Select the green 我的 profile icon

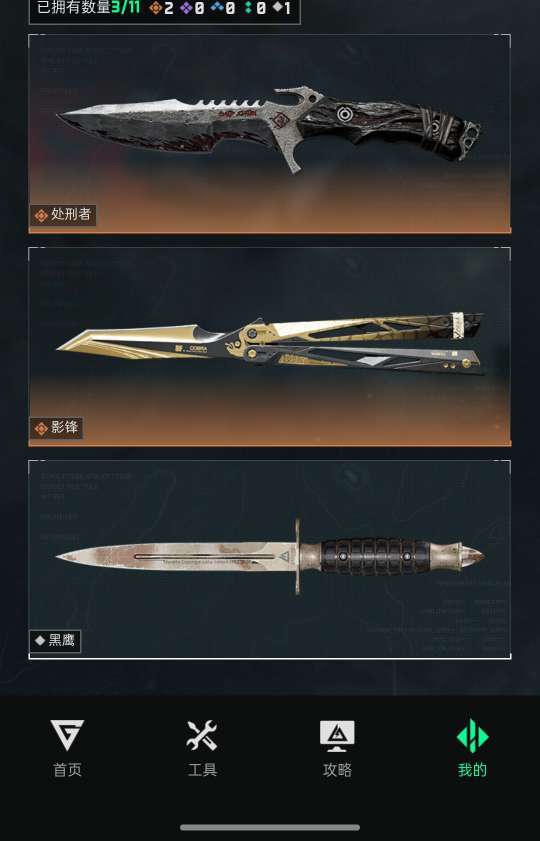472,736
